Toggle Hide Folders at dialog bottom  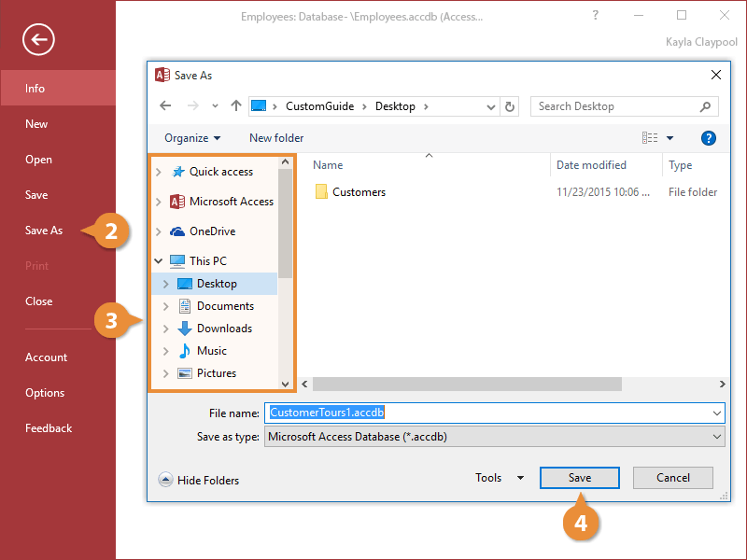pyautogui.click(x=199, y=480)
